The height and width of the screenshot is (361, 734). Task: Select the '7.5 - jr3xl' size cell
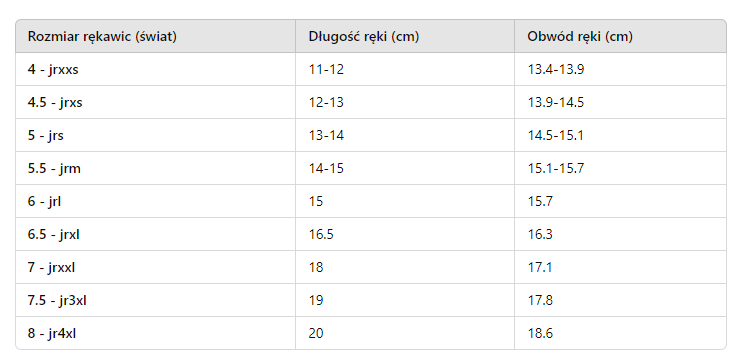tap(155, 300)
